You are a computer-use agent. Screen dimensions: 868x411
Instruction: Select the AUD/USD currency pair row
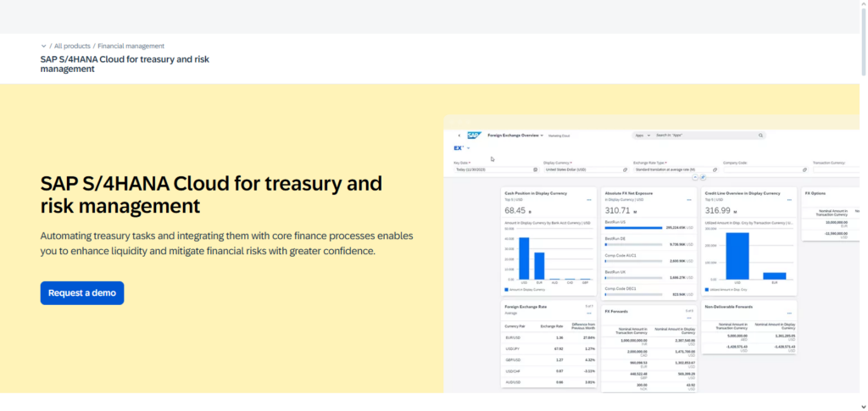tap(550, 382)
